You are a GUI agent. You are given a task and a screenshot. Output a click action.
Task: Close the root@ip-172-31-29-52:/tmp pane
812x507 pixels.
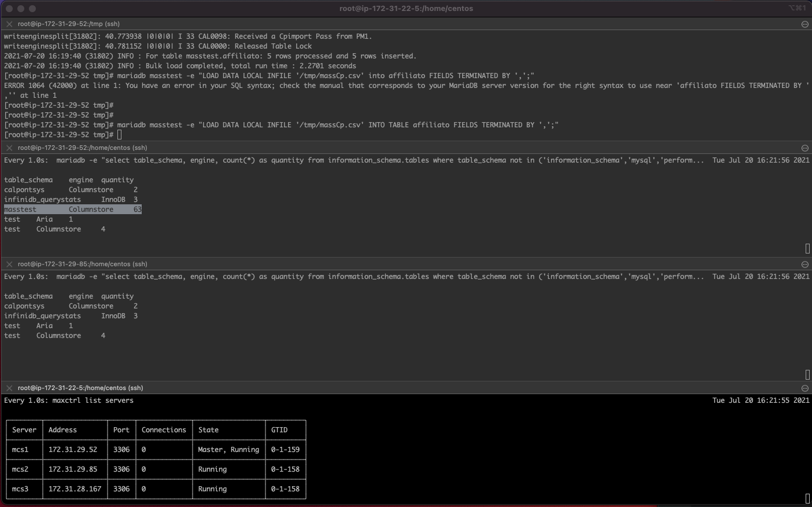coord(9,24)
